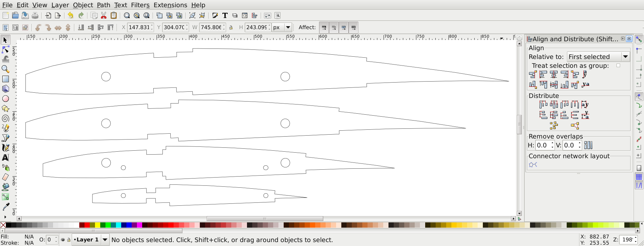Activate the Text tool in toolbox

pos(6,158)
